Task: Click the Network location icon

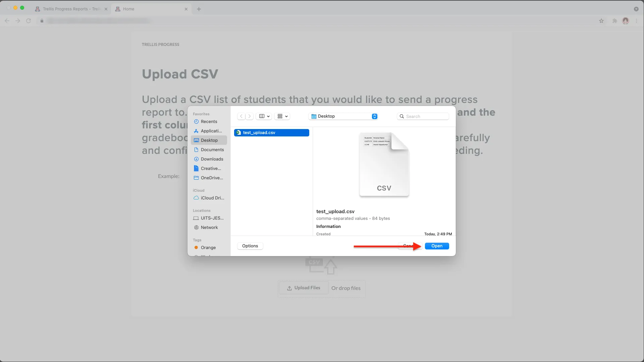Action: [x=196, y=227]
